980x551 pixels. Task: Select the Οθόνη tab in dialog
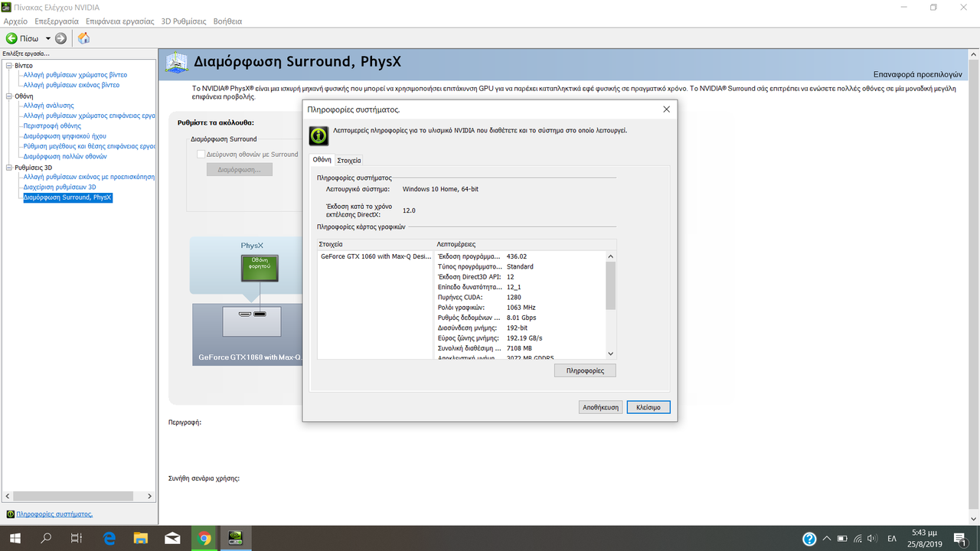[322, 159]
